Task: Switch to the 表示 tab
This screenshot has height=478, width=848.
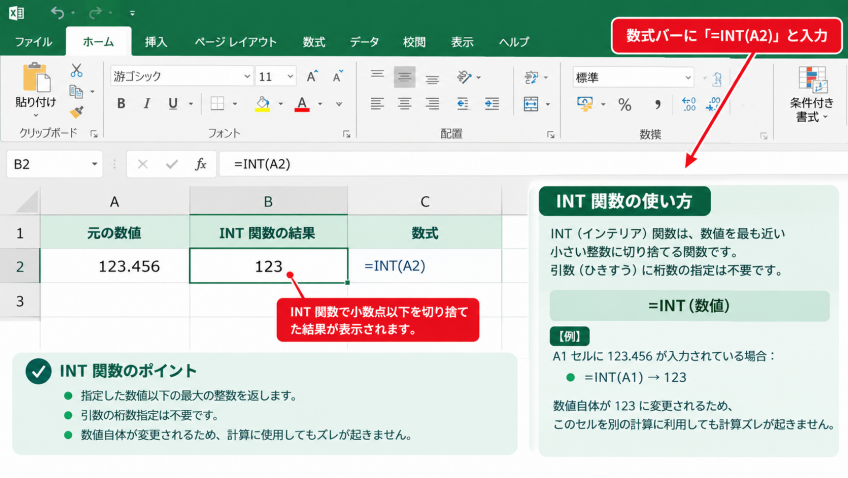Action: pos(462,42)
